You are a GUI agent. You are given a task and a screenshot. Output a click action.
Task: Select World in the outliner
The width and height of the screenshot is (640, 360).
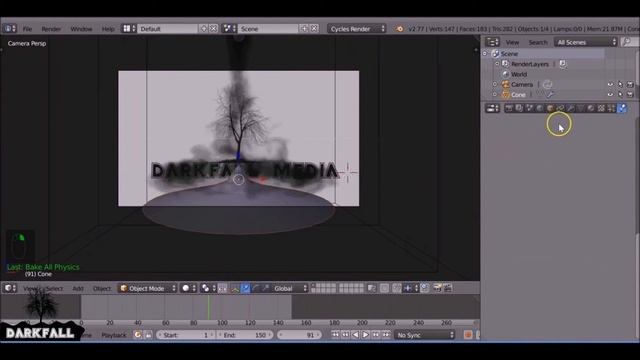pyautogui.click(x=519, y=74)
